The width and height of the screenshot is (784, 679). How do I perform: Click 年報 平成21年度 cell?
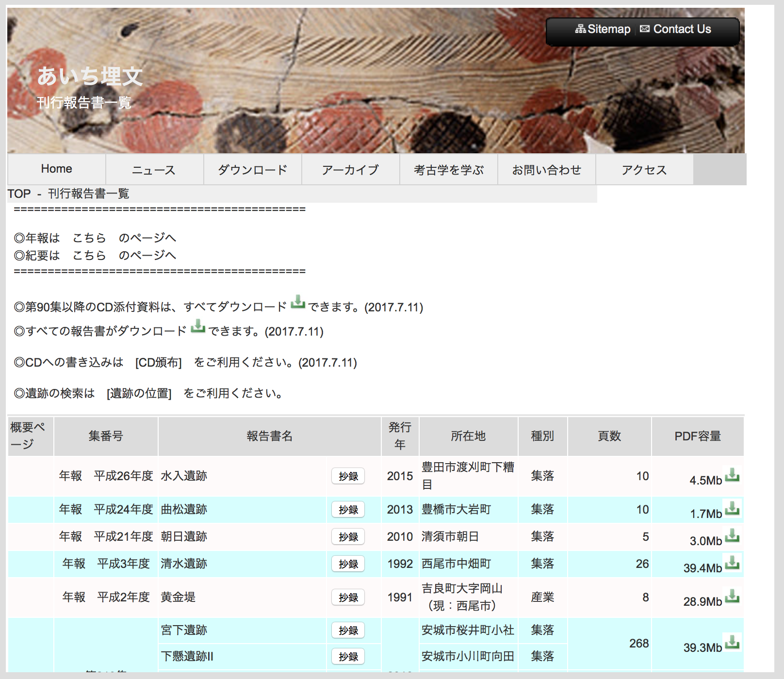pyautogui.click(x=106, y=536)
